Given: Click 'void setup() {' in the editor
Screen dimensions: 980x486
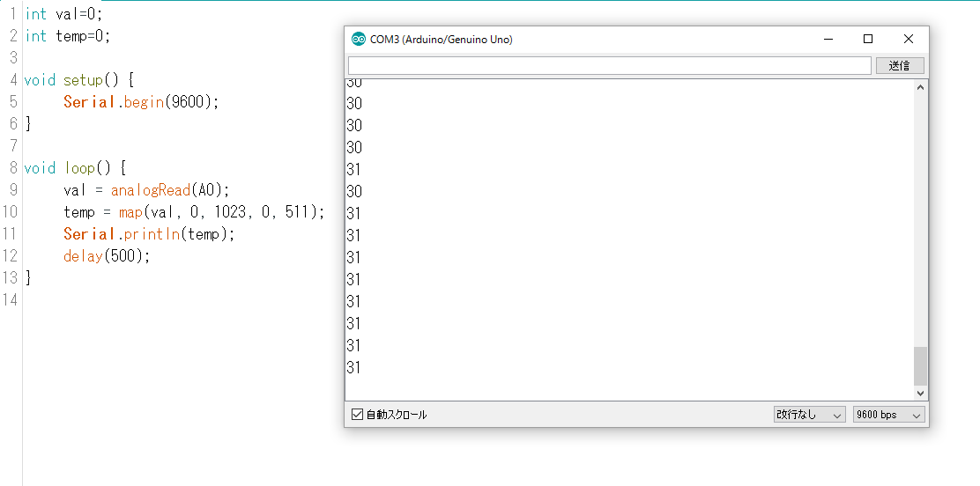Looking at the screenshot, I should (79, 80).
